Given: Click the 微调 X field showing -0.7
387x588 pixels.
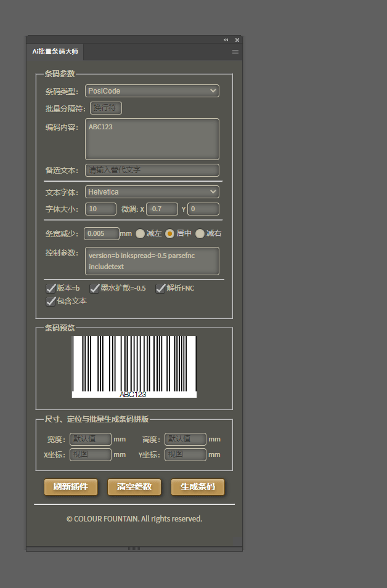Looking at the screenshot, I should coord(162,209).
